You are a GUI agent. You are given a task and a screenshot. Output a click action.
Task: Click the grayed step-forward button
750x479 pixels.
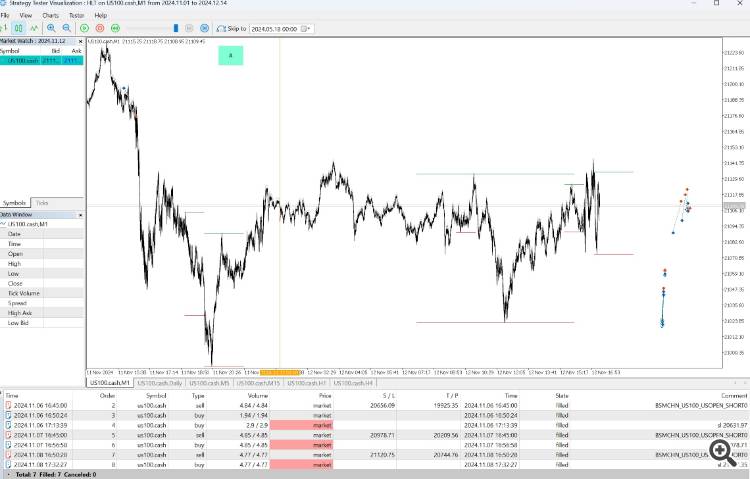(189, 28)
